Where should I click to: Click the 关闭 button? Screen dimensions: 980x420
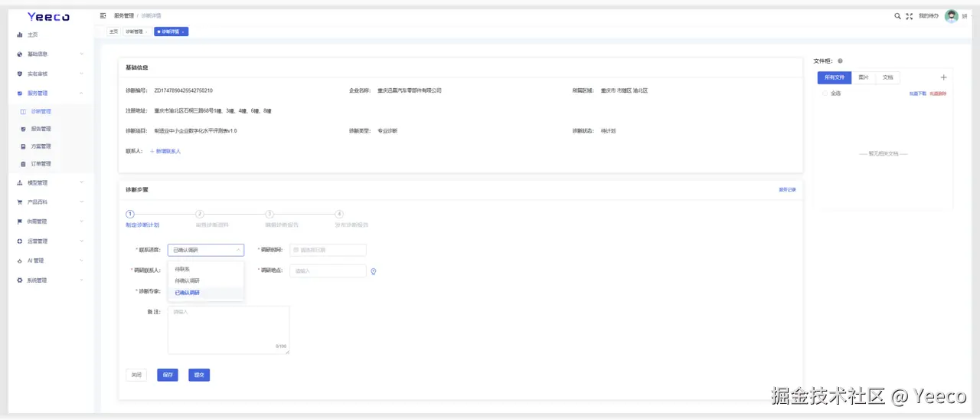[x=136, y=375]
